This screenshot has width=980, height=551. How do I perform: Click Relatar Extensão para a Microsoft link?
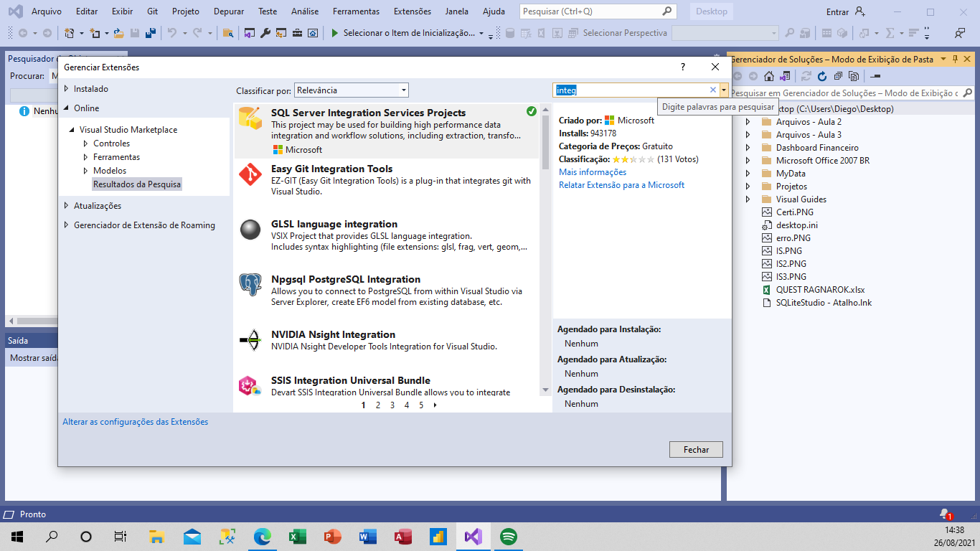tap(621, 185)
